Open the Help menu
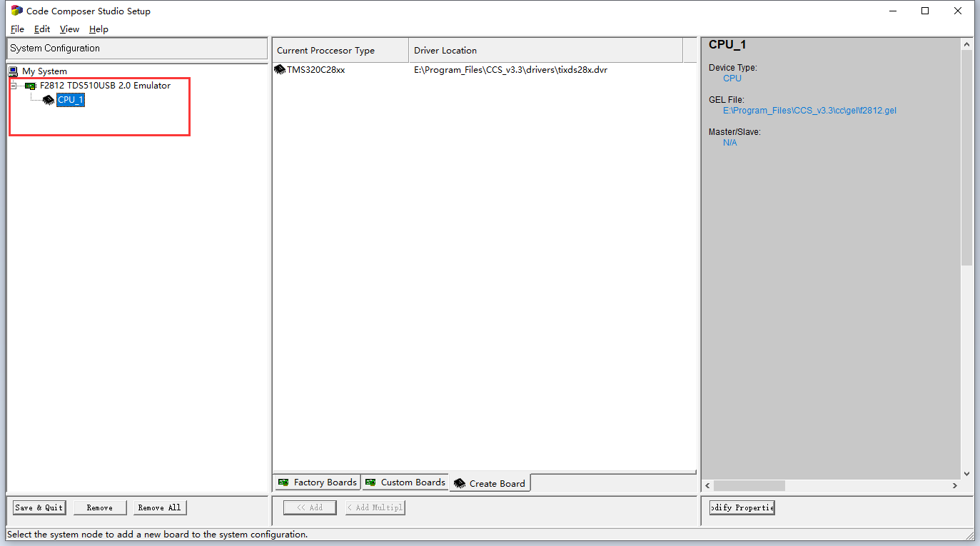 tap(98, 29)
